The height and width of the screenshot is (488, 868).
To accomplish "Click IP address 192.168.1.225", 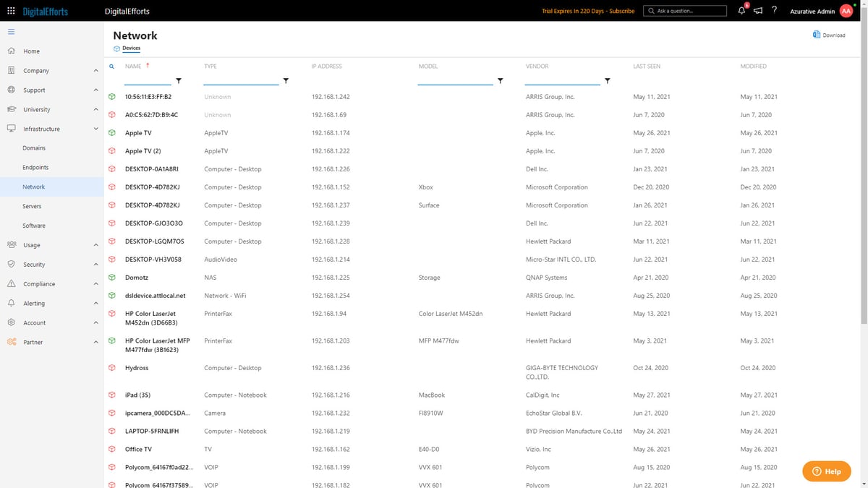I will click(x=331, y=278).
